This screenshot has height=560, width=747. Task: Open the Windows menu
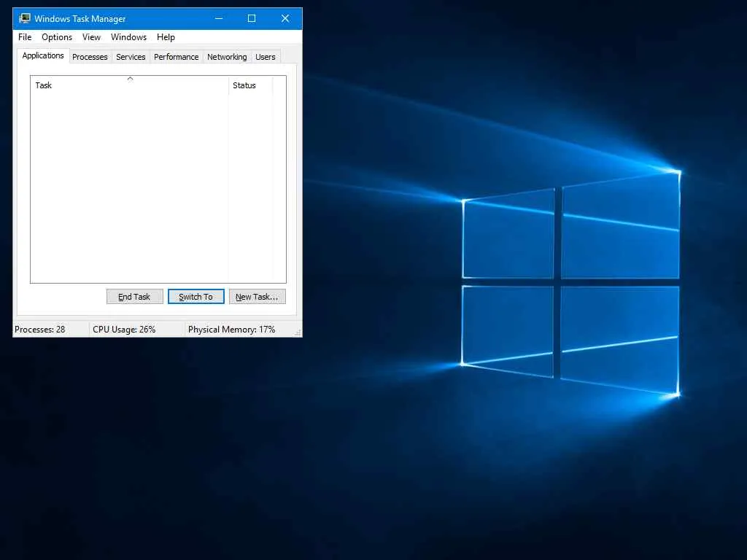click(128, 37)
